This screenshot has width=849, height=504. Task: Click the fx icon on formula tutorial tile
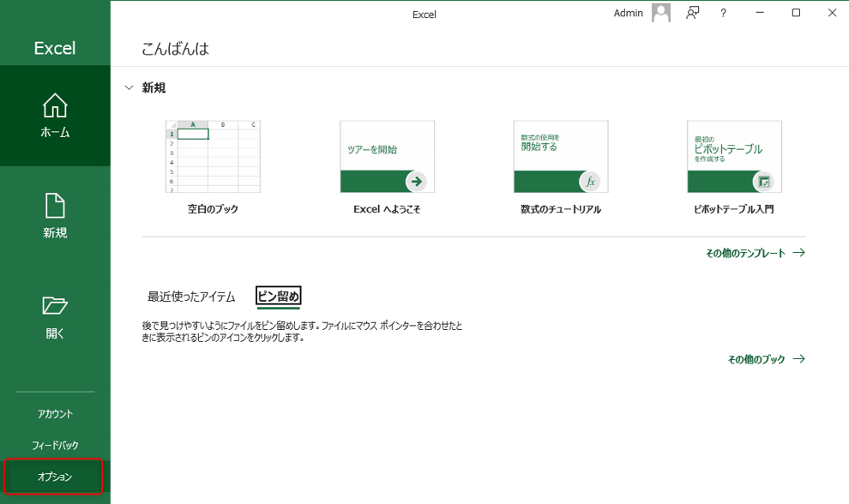click(x=590, y=182)
